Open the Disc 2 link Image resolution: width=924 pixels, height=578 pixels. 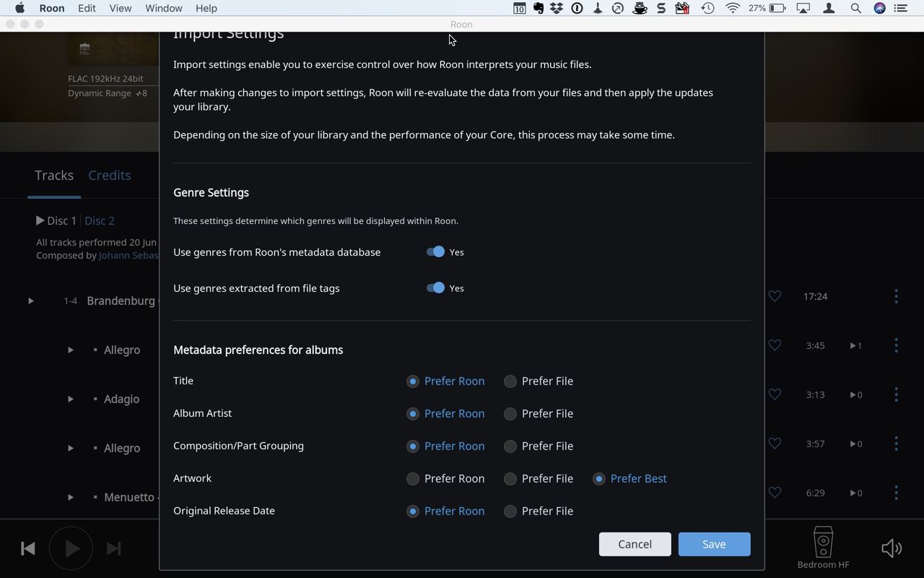(x=100, y=220)
